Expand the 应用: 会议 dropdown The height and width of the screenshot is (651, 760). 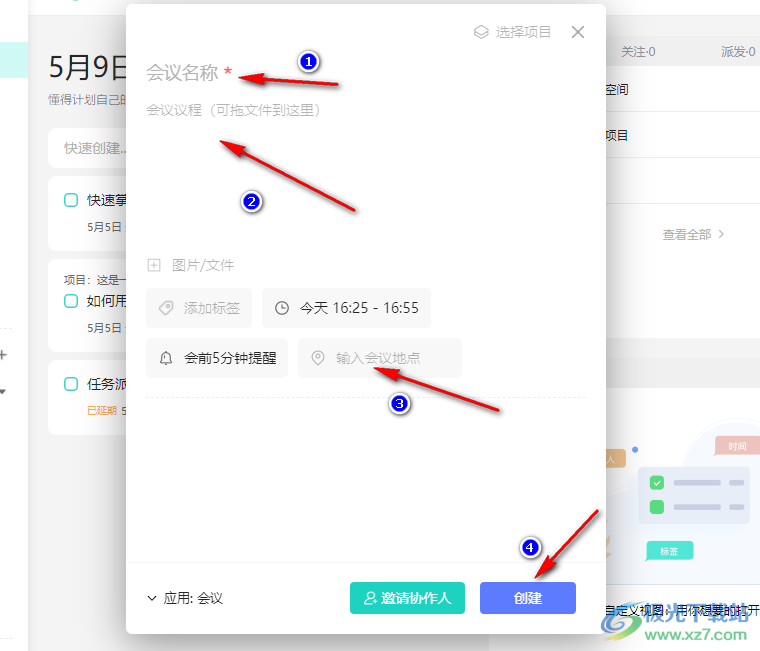click(185, 598)
